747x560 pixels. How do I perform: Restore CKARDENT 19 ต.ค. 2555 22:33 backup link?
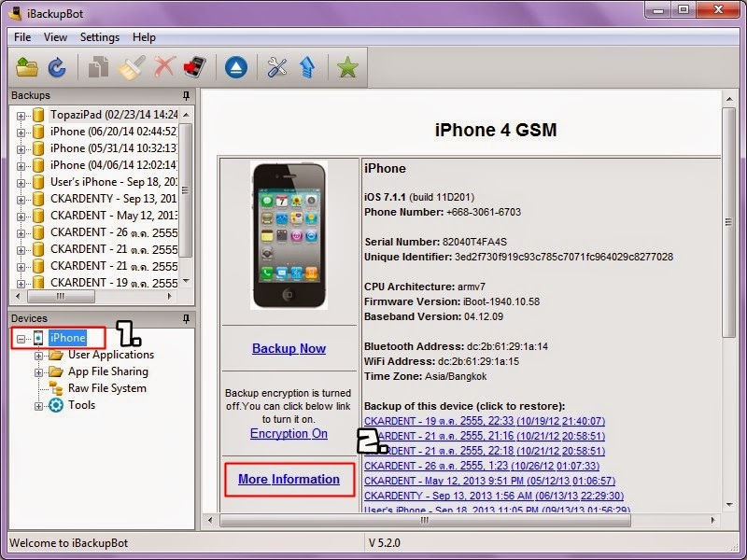485,421
